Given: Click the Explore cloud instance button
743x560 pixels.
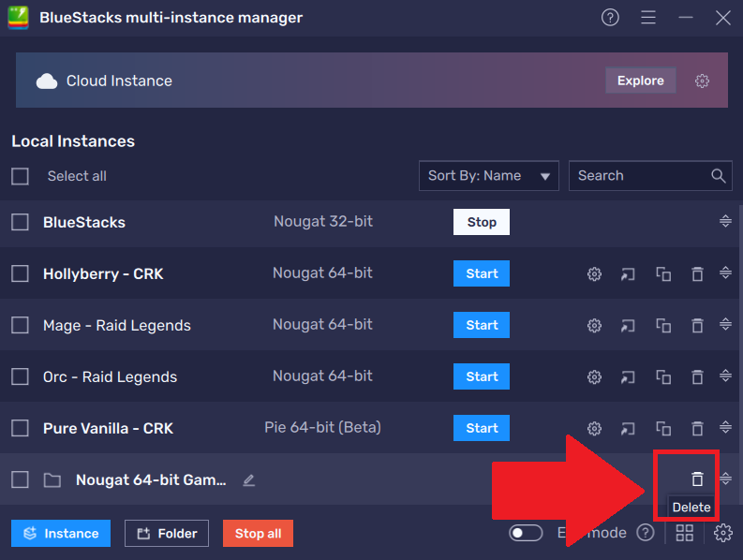Looking at the screenshot, I should click(640, 81).
